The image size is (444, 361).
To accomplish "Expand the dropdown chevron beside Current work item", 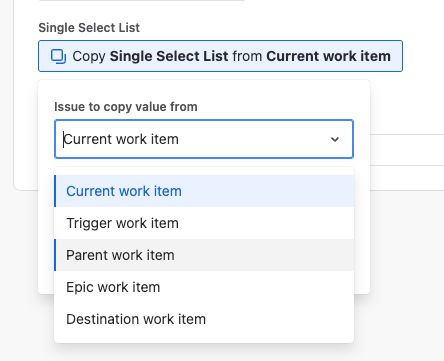I will 335,139.
